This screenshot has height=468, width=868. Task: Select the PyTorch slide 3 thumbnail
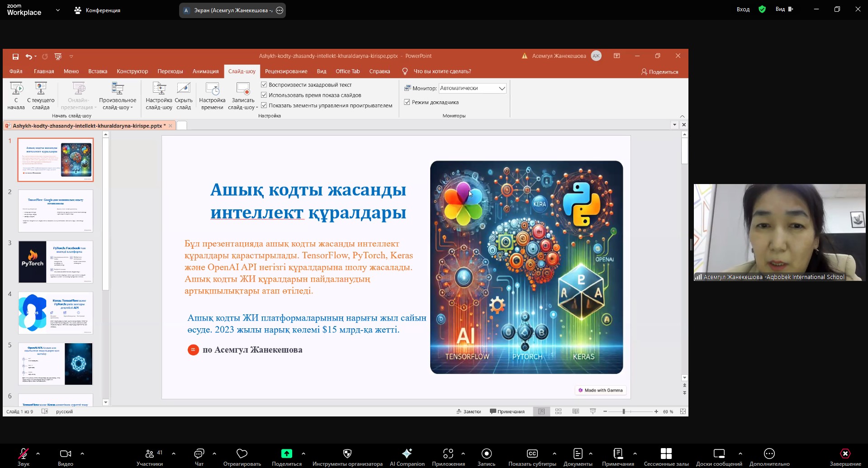(56, 262)
